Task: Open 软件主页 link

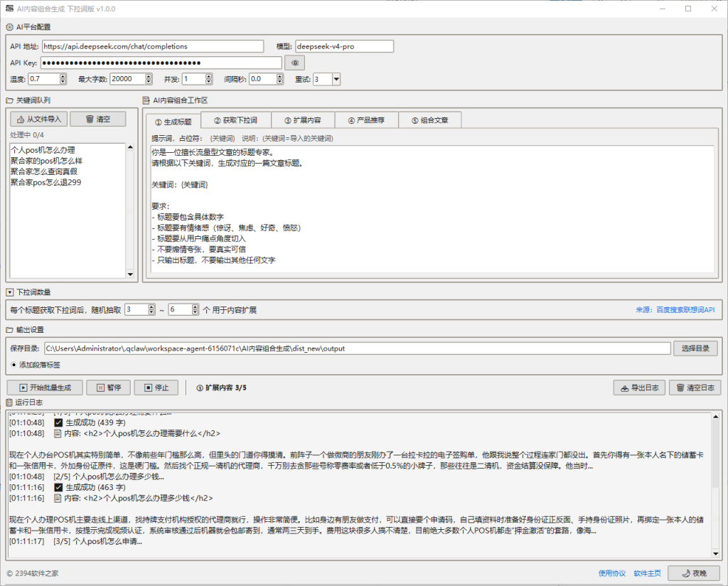Action: [647, 573]
